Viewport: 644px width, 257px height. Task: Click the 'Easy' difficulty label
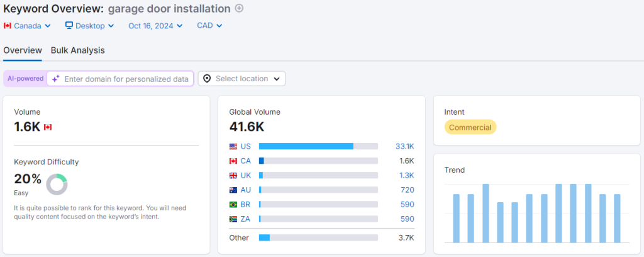point(21,193)
